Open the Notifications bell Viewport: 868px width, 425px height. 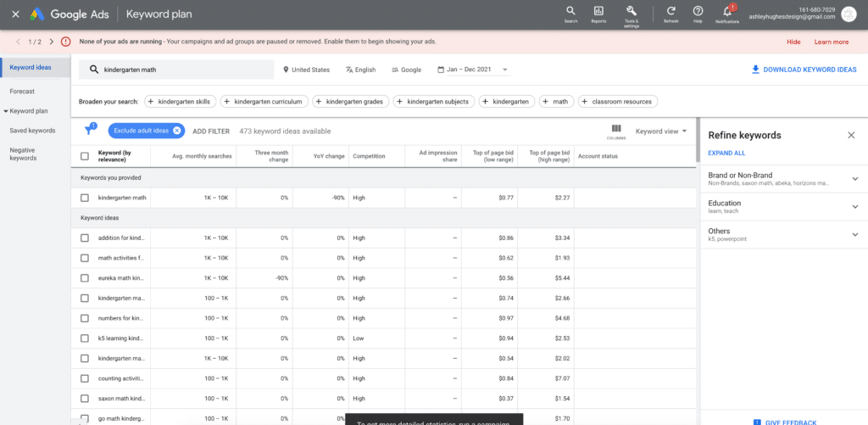(727, 13)
